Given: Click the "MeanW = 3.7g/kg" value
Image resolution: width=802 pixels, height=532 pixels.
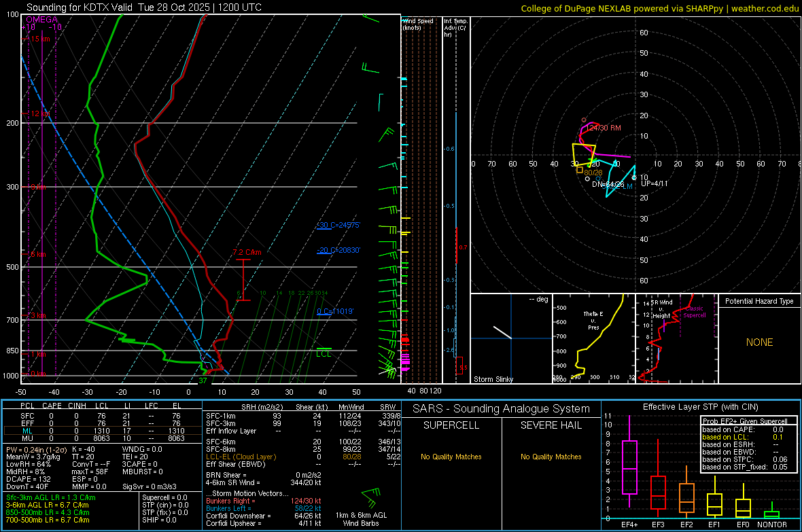Looking at the screenshot, I should tap(33, 457).
